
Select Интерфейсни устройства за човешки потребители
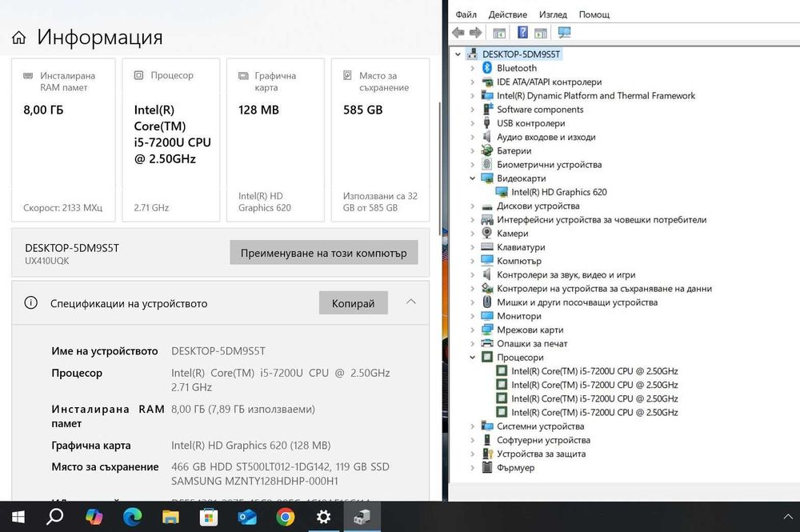tap(602, 219)
